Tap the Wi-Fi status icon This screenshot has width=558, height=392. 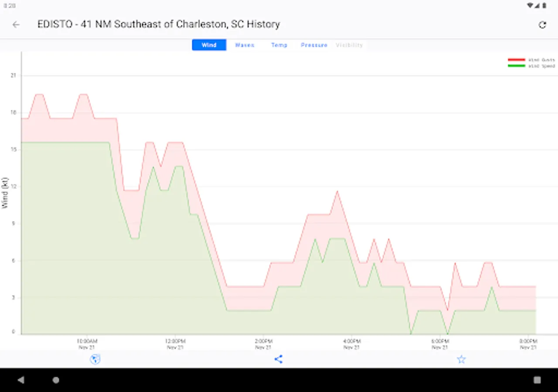tap(530, 6)
